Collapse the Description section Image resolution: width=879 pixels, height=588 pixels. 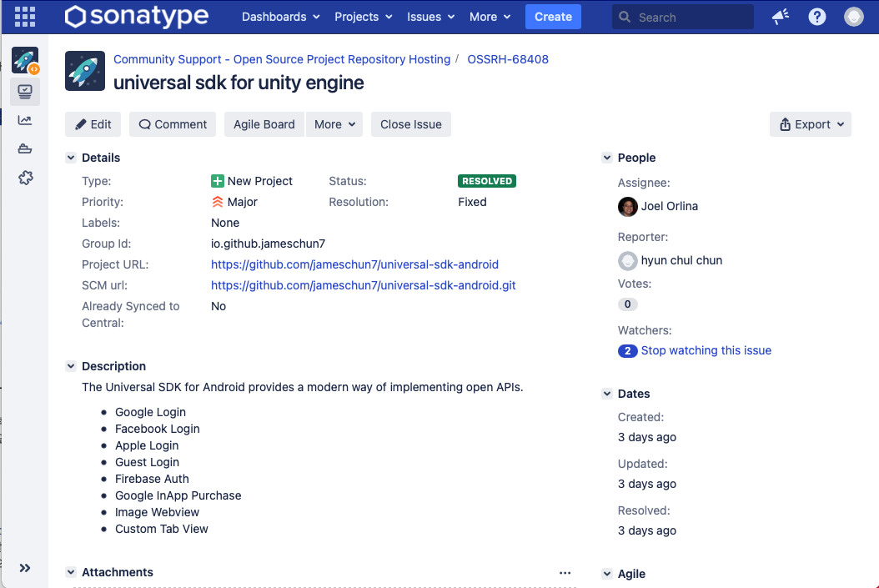[x=71, y=366]
